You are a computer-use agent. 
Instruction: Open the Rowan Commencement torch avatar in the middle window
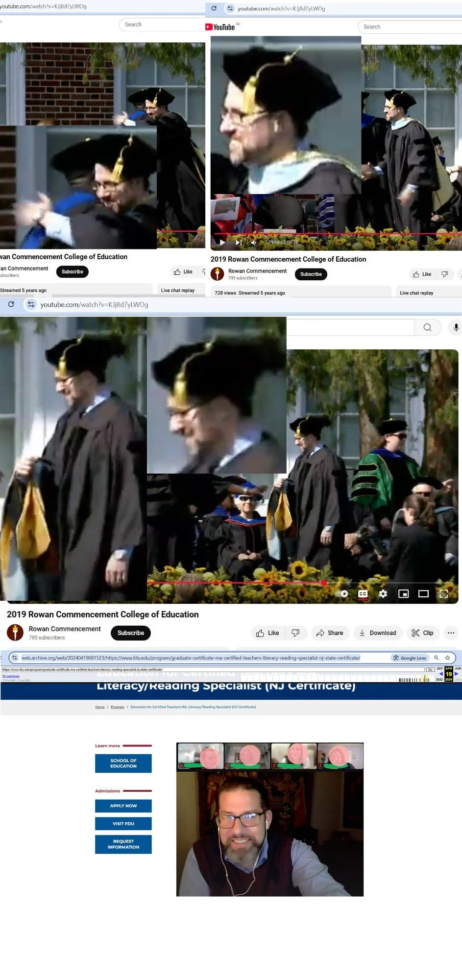point(15,633)
